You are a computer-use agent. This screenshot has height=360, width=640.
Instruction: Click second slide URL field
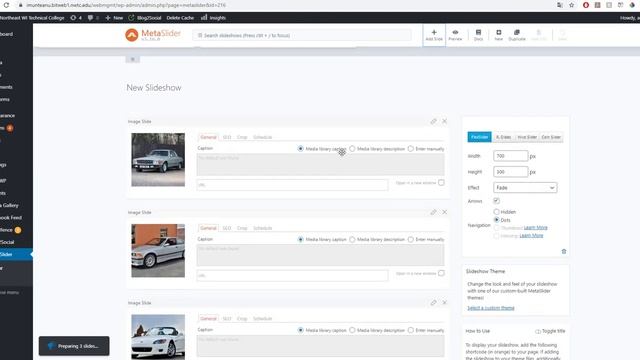tap(292, 276)
